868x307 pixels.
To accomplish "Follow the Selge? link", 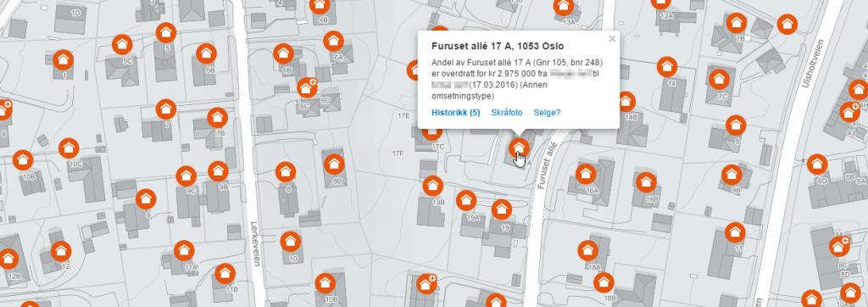I will pyautogui.click(x=547, y=113).
